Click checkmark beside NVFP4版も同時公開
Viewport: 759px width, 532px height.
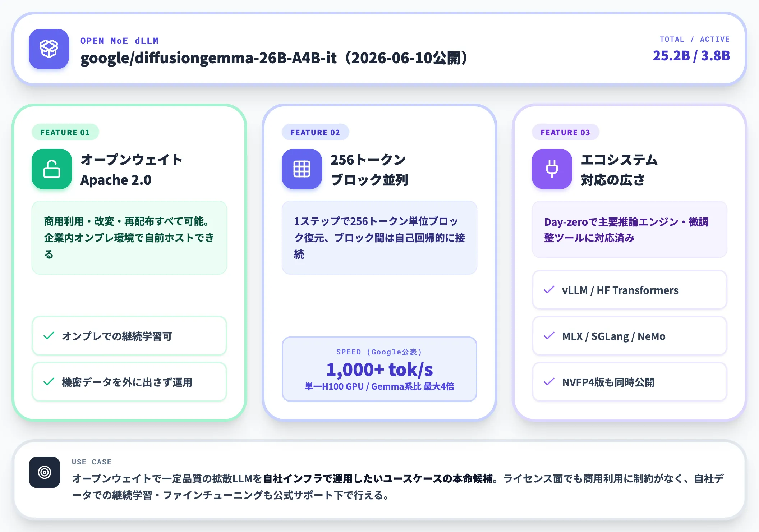coord(549,382)
